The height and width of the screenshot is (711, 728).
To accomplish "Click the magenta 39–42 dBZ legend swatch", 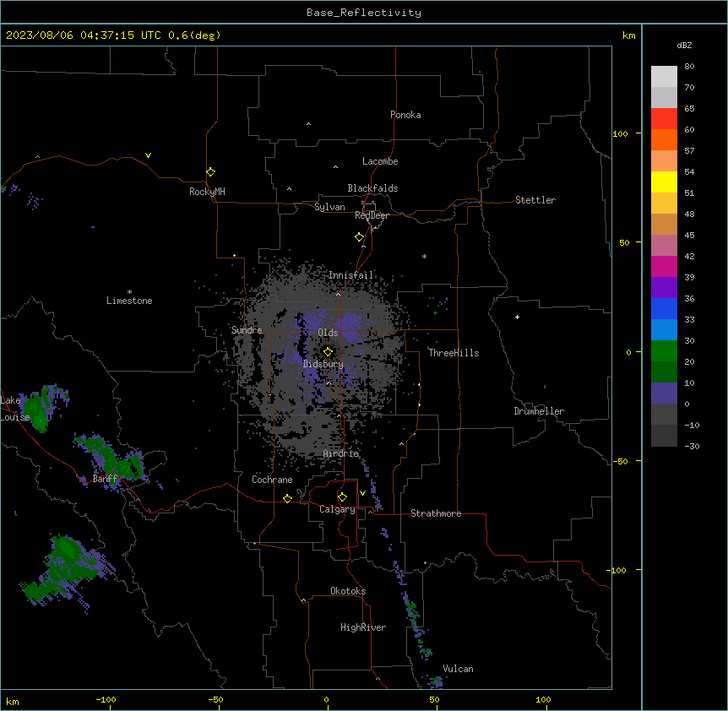I will point(664,266).
